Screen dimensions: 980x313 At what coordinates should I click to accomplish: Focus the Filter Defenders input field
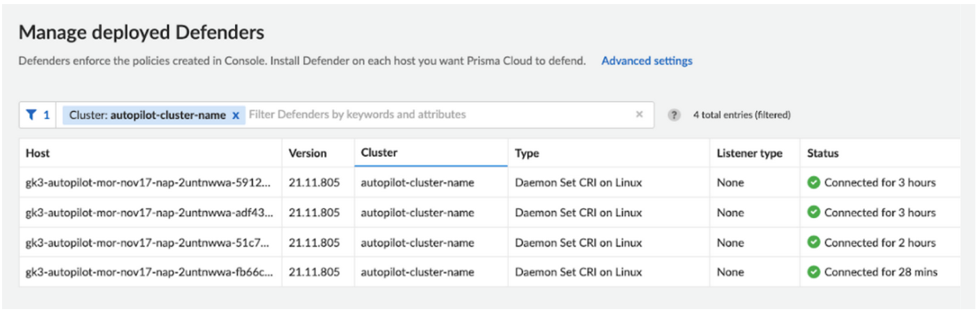coord(433,115)
